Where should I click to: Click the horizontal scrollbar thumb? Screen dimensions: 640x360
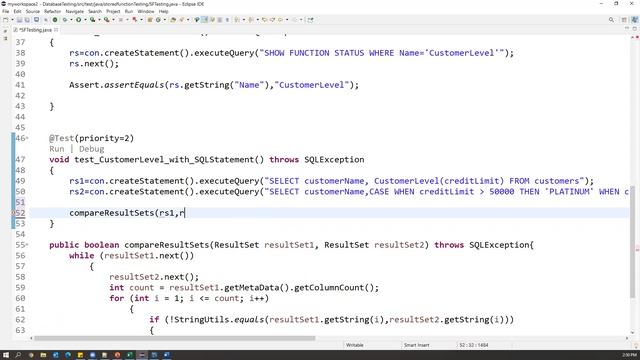click(175, 338)
